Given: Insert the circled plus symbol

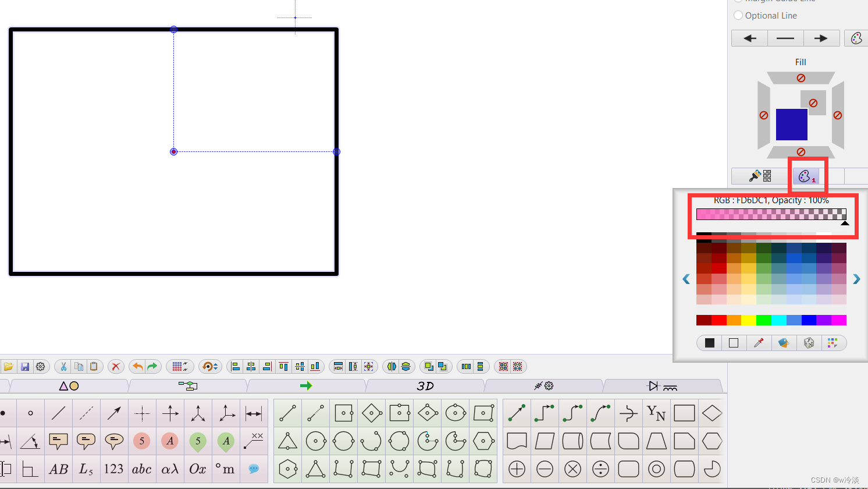Looking at the screenshot, I should coord(517,469).
